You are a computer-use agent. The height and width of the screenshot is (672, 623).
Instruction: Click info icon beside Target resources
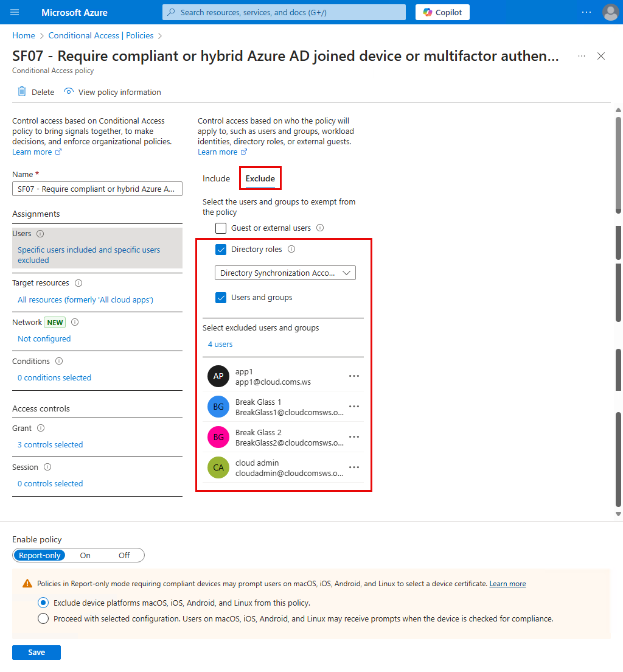click(x=78, y=283)
